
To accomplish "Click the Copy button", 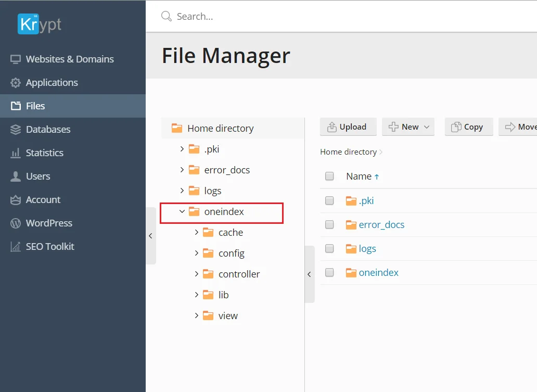I will (x=469, y=127).
